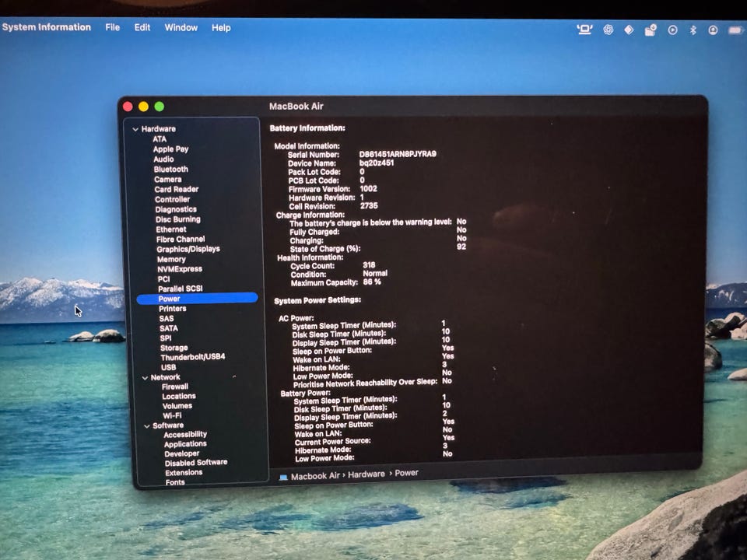Select Graphics/Displays in the sidebar

(188, 249)
